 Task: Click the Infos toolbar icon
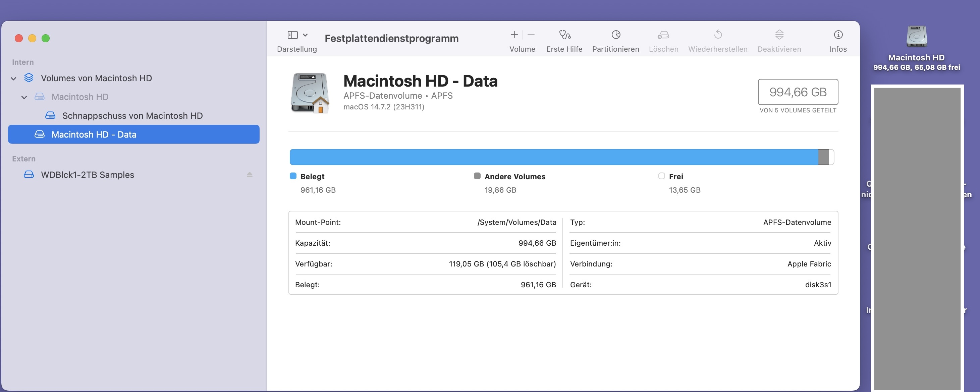tap(838, 35)
